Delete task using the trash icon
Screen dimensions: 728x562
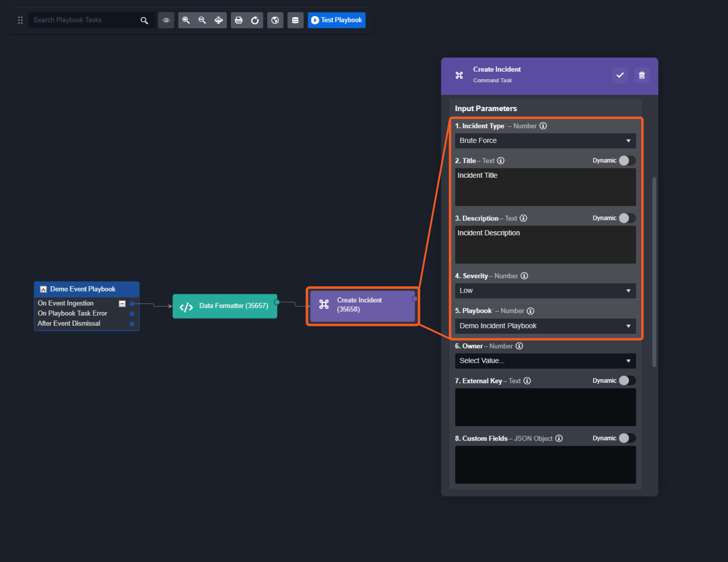click(641, 75)
